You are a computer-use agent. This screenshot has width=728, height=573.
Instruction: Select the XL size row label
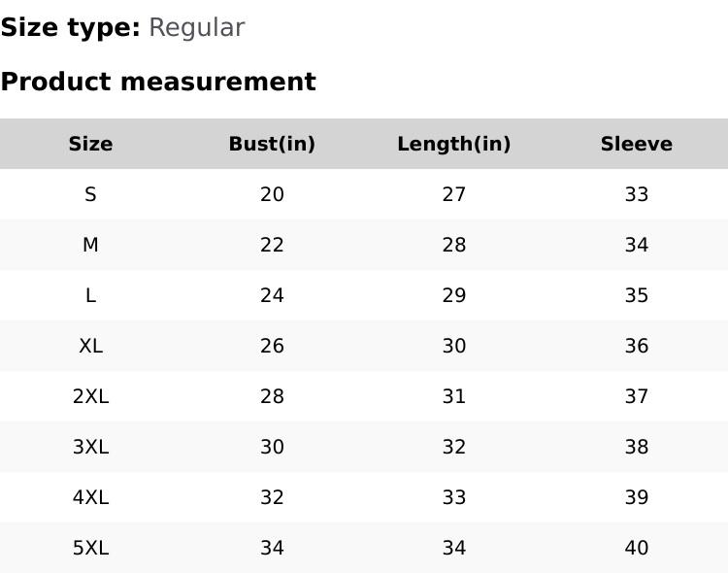click(90, 346)
